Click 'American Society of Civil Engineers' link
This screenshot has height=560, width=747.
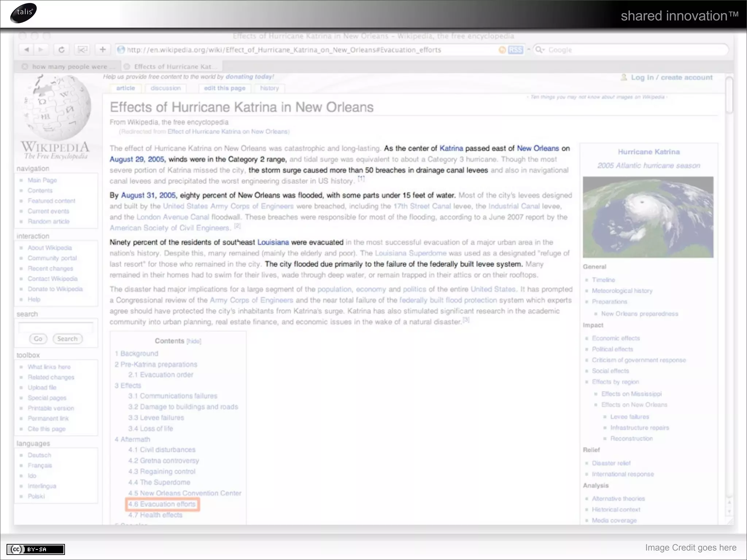coord(170,228)
